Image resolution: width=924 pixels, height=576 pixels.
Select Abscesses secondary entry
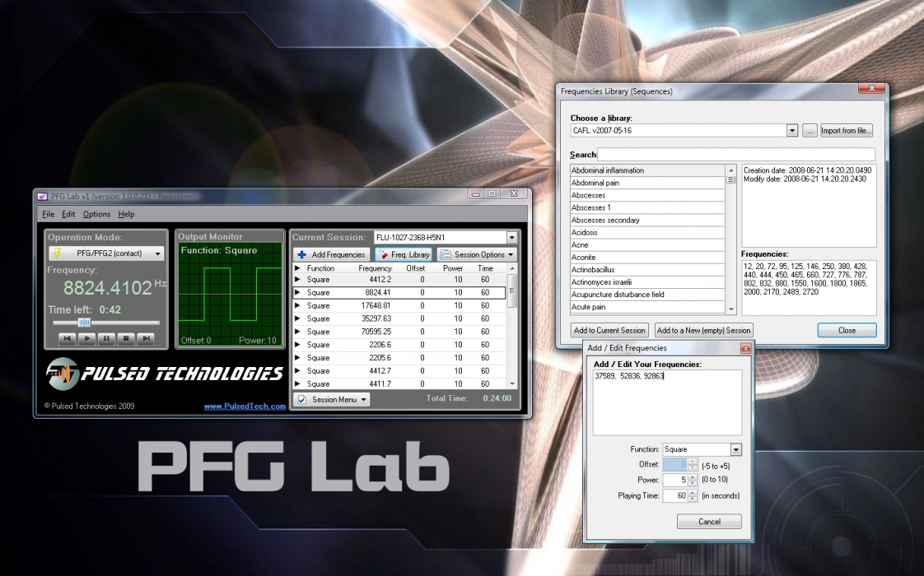[647, 220]
